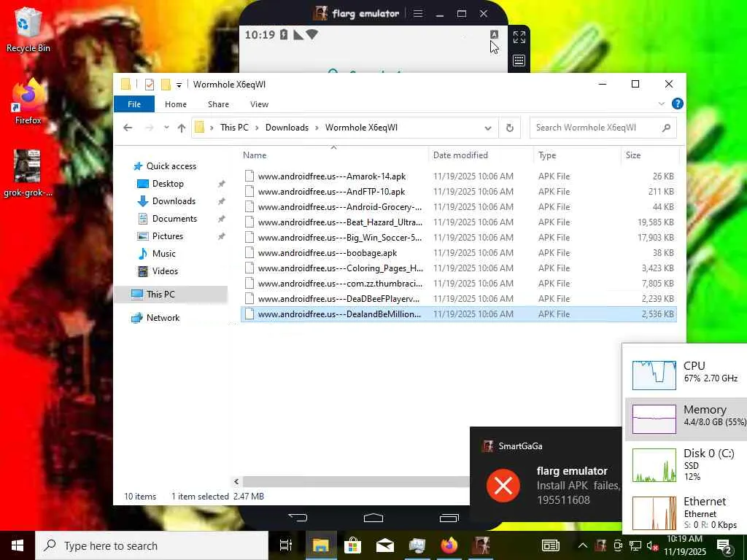Open the flarg emulator taskbar icon
747x560 pixels.
click(x=481, y=545)
